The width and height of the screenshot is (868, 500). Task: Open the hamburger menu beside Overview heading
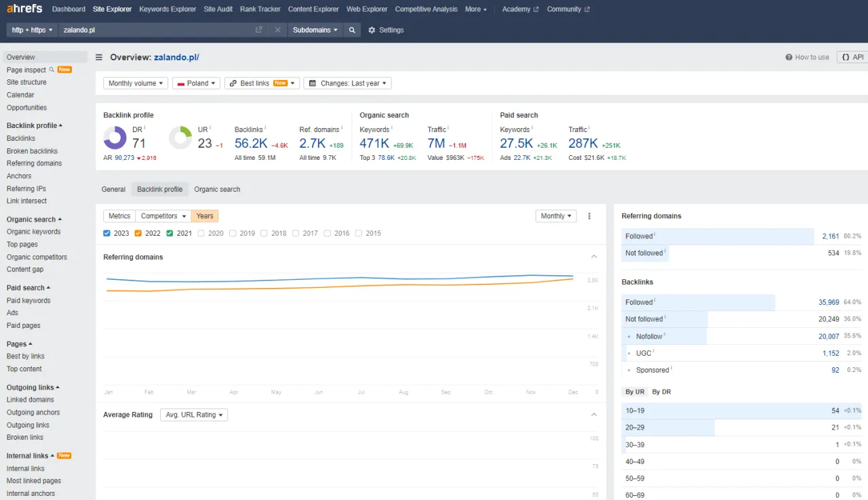click(98, 57)
